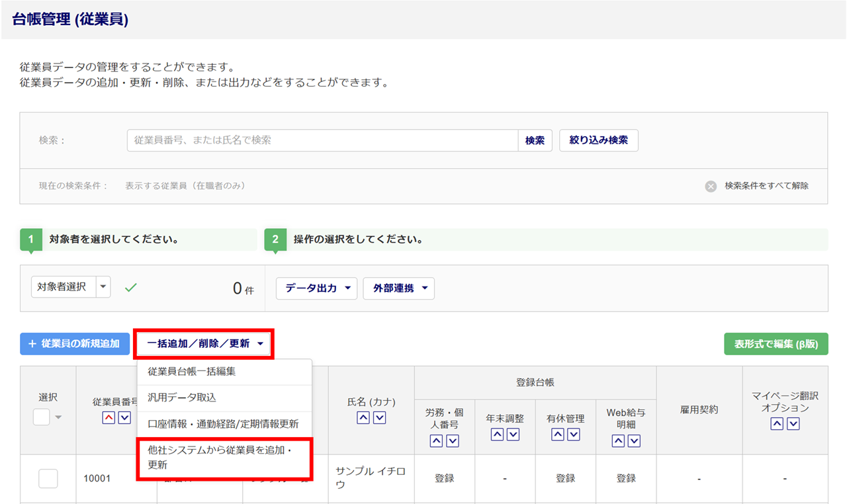Expand the 外部連携 dropdown
Image resolution: width=847 pixels, height=504 pixels.
[x=399, y=288]
